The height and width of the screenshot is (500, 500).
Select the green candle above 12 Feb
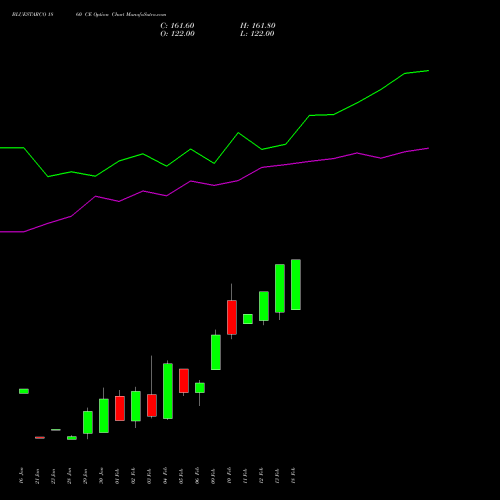coord(264,306)
